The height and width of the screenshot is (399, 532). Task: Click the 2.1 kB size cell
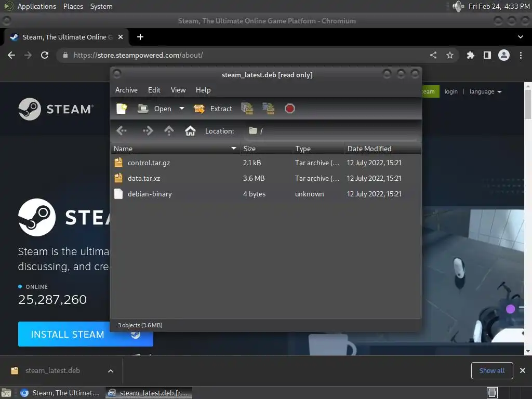click(x=252, y=163)
